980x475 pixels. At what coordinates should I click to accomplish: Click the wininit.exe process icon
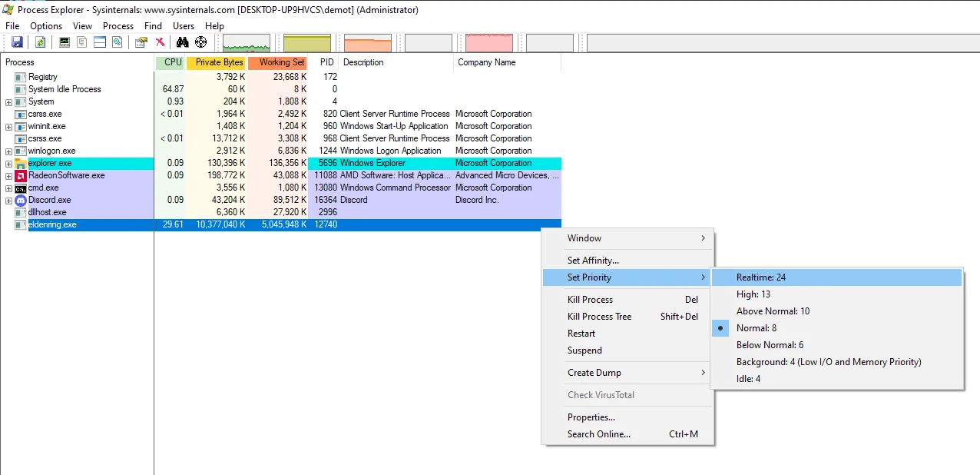(x=21, y=126)
